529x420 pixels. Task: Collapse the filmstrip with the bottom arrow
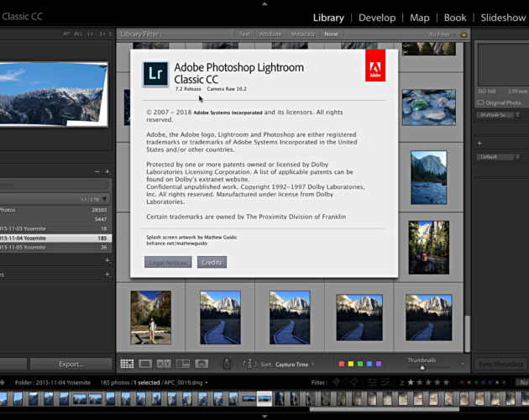click(264, 417)
